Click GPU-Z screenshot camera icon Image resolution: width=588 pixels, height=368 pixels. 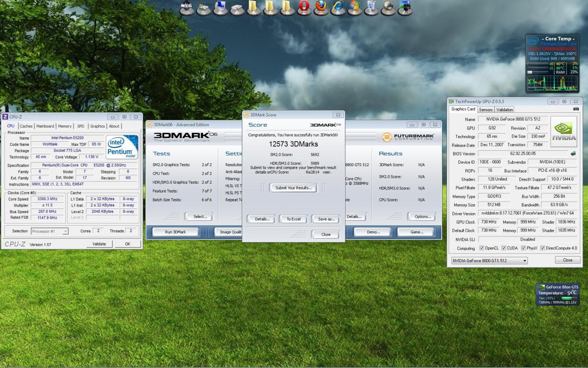[x=576, y=109]
